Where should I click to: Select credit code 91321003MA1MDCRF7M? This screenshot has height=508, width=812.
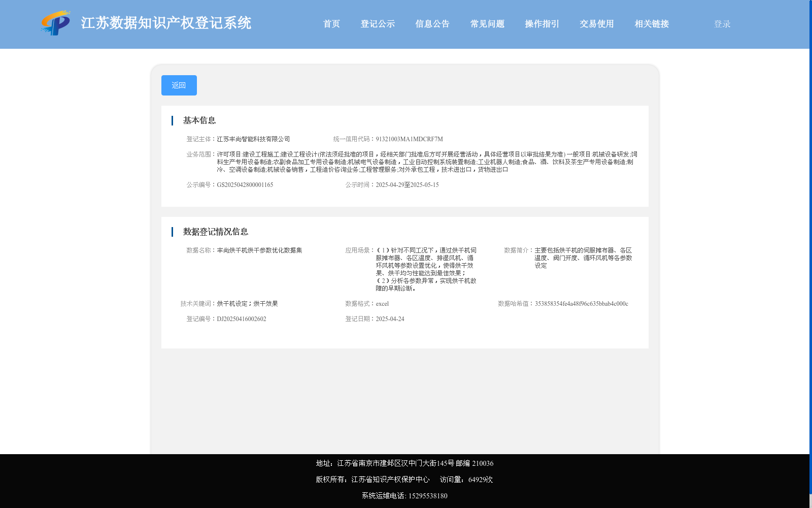[x=409, y=139]
